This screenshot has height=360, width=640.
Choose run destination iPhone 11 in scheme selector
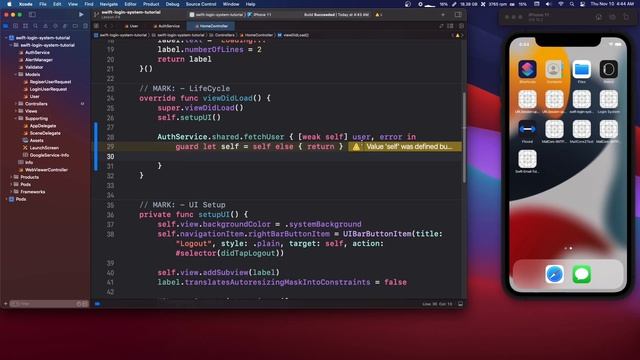pos(260,15)
